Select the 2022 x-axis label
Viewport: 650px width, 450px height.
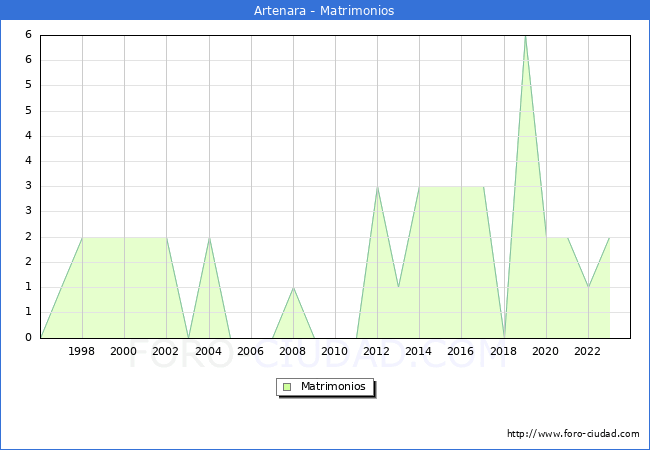pyautogui.click(x=587, y=351)
